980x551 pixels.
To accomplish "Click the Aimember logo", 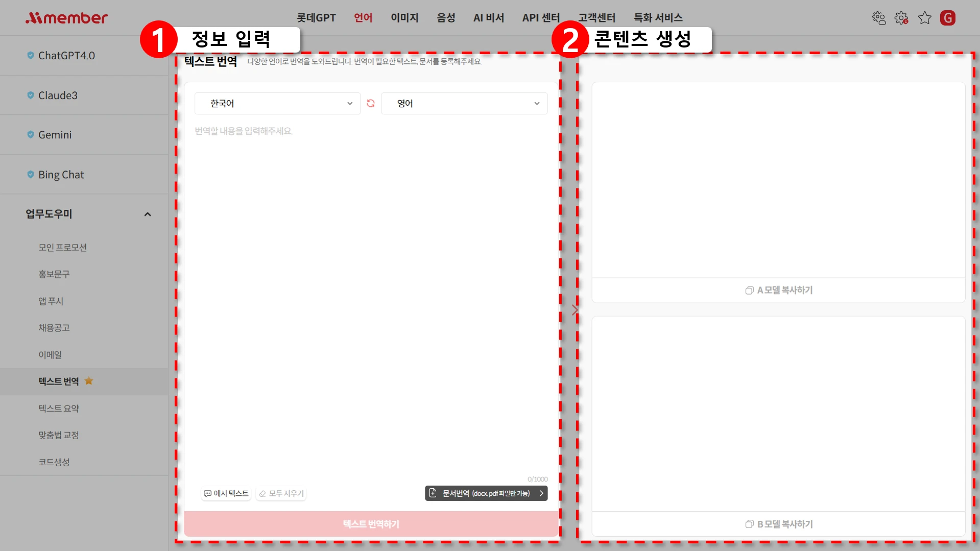I will tap(66, 18).
